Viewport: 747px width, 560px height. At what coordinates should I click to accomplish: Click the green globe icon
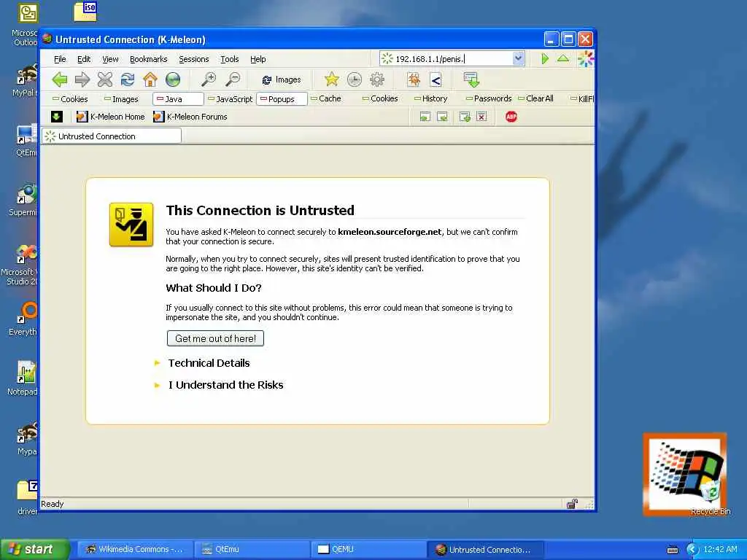[x=173, y=79]
